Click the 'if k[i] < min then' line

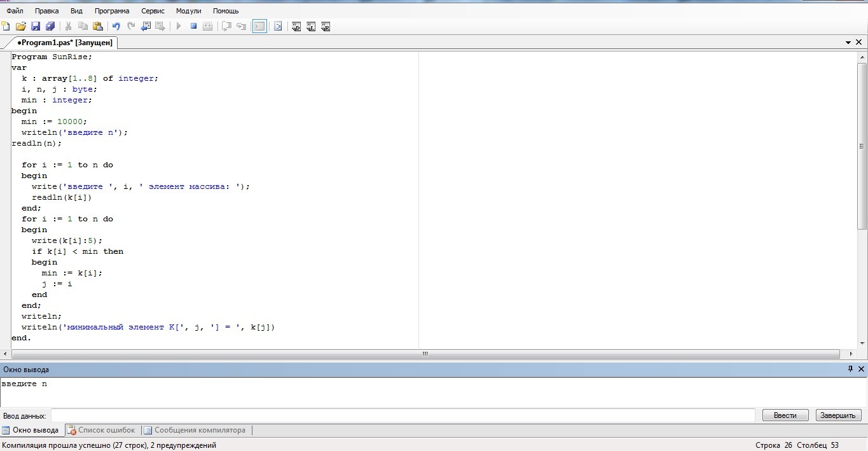coord(78,251)
